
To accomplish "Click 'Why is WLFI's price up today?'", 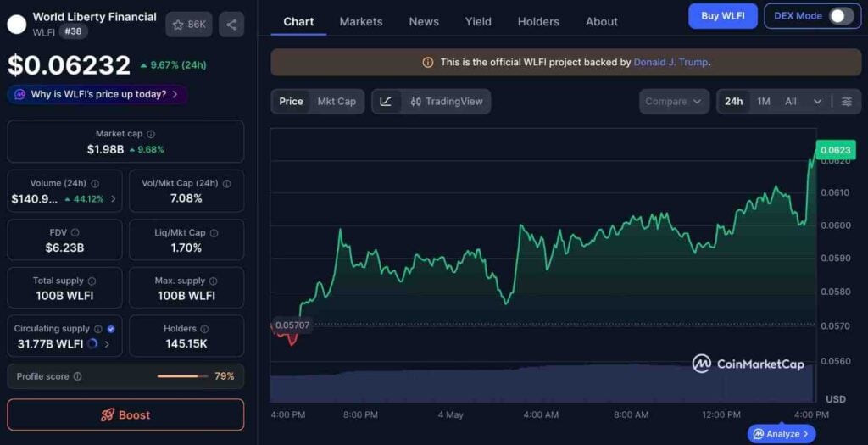I will pyautogui.click(x=97, y=95).
